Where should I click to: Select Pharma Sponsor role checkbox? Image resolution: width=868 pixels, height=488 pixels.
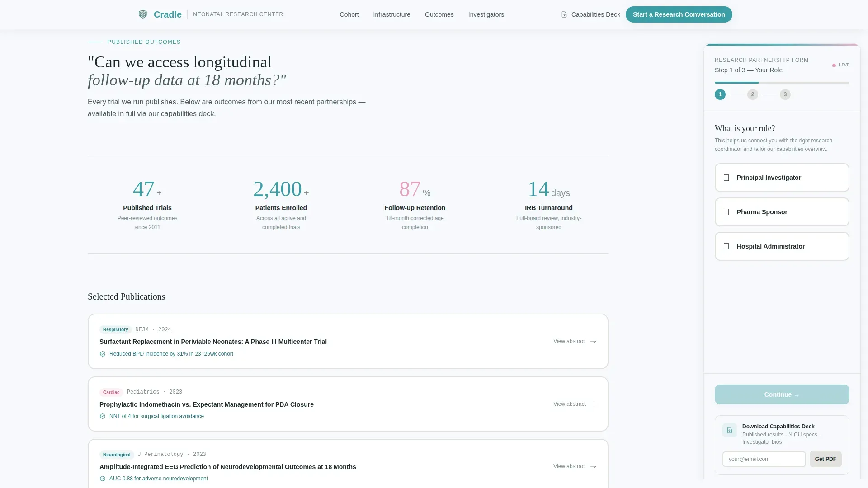click(x=726, y=212)
